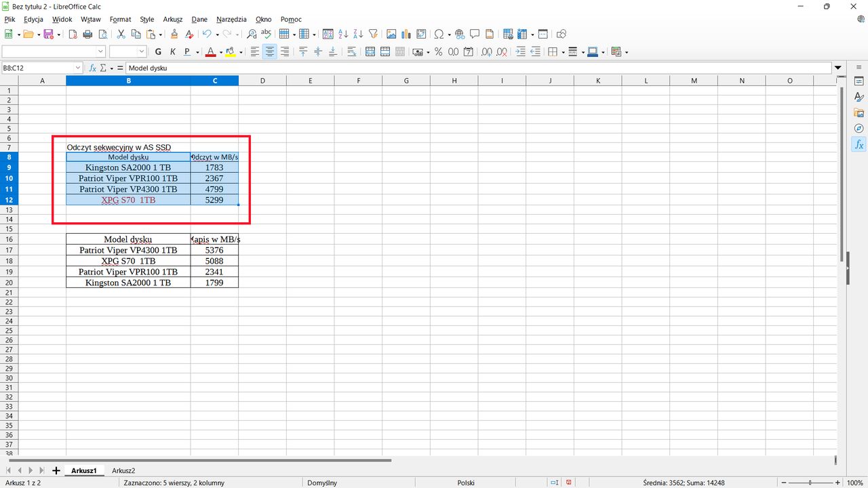The width and height of the screenshot is (868, 488).
Task: Insert image using picture icon
Action: pyautogui.click(x=391, y=34)
